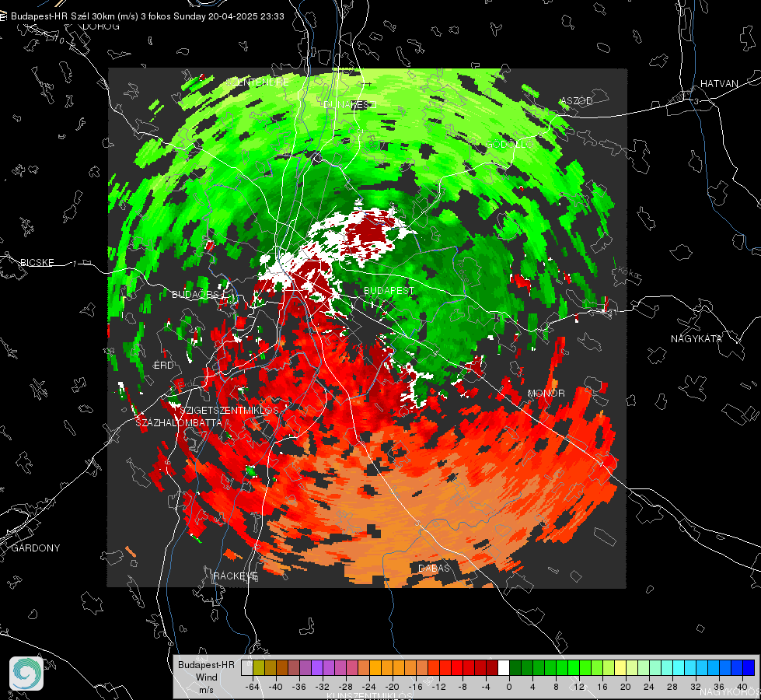Click the Wind label in legend
The width and height of the screenshot is (761, 700).
206,677
